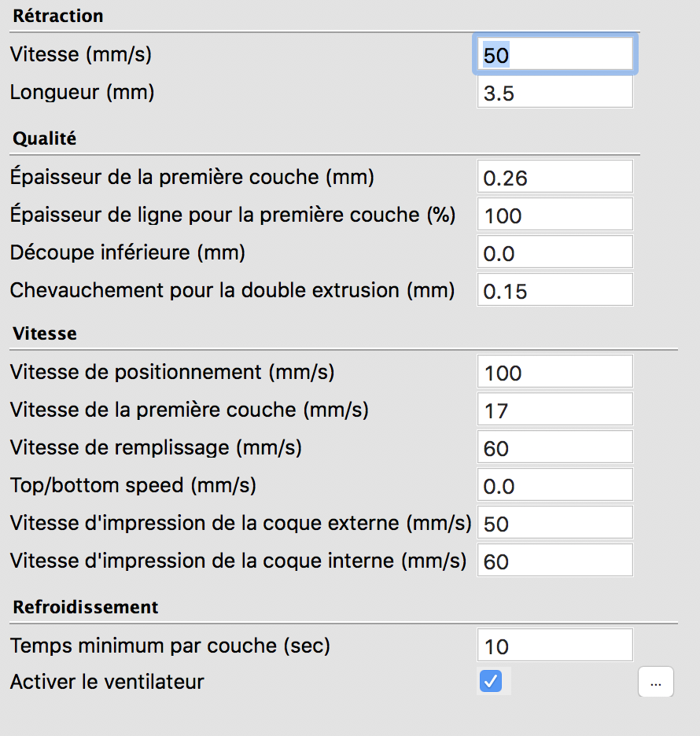This screenshot has height=736, width=700.
Task: Select the Longueur (mm) retraction field
Action: click(x=554, y=93)
